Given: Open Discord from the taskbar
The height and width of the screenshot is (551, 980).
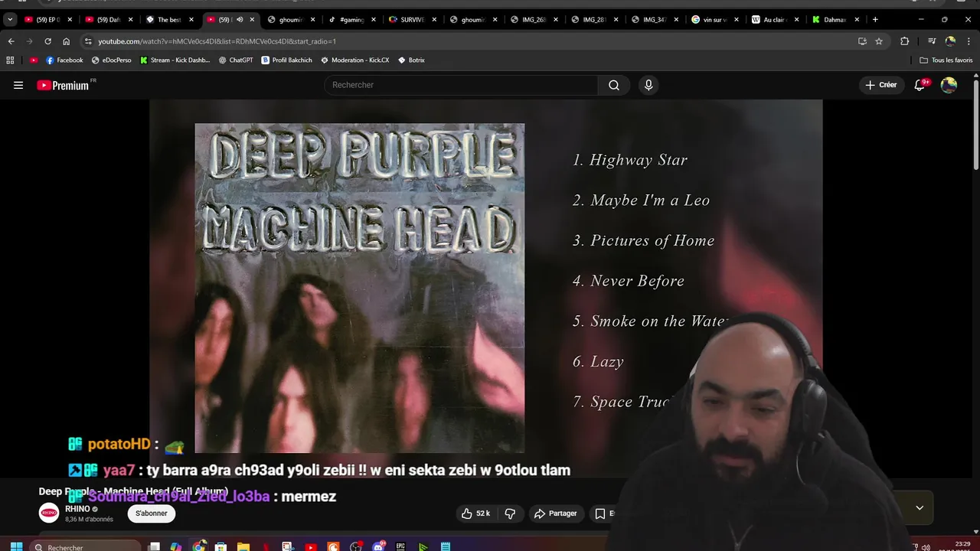Looking at the screenshot, I should pyautogui.click(x=378, y=546).
